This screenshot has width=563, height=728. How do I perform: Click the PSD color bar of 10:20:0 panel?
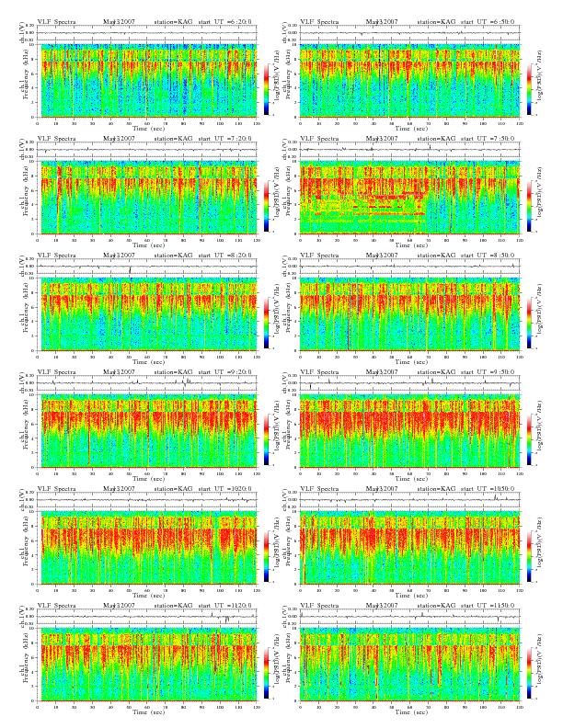click(x=266, y=556)
